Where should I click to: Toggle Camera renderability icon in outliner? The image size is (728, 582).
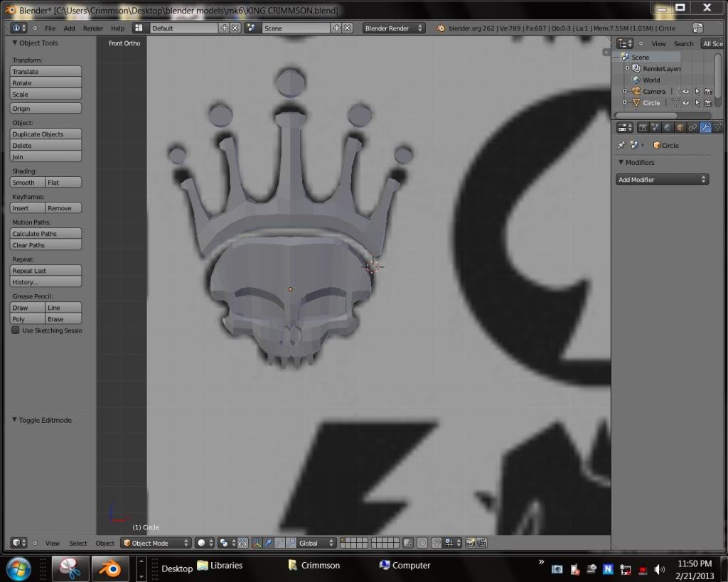click(708, 92)
